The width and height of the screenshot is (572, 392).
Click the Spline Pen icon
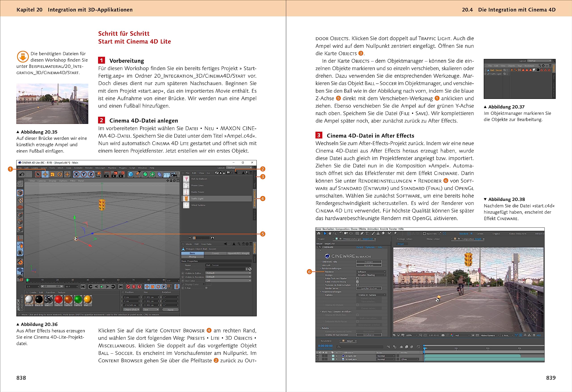tap(138, 174)
